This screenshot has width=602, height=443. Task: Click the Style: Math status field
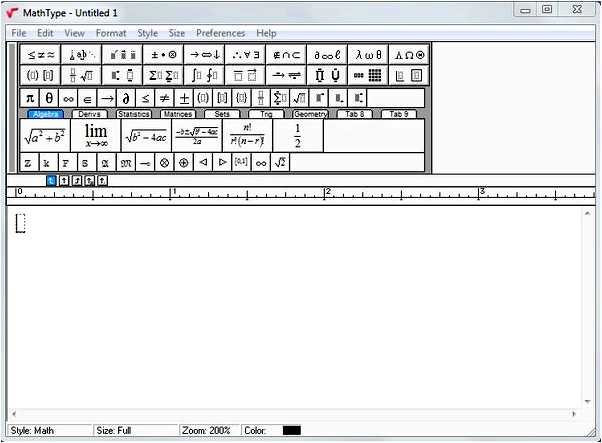(50, 430)
